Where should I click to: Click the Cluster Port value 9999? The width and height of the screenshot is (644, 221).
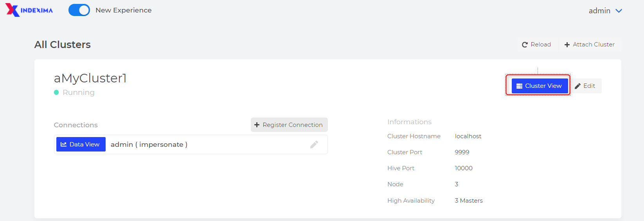pos(462,152)
